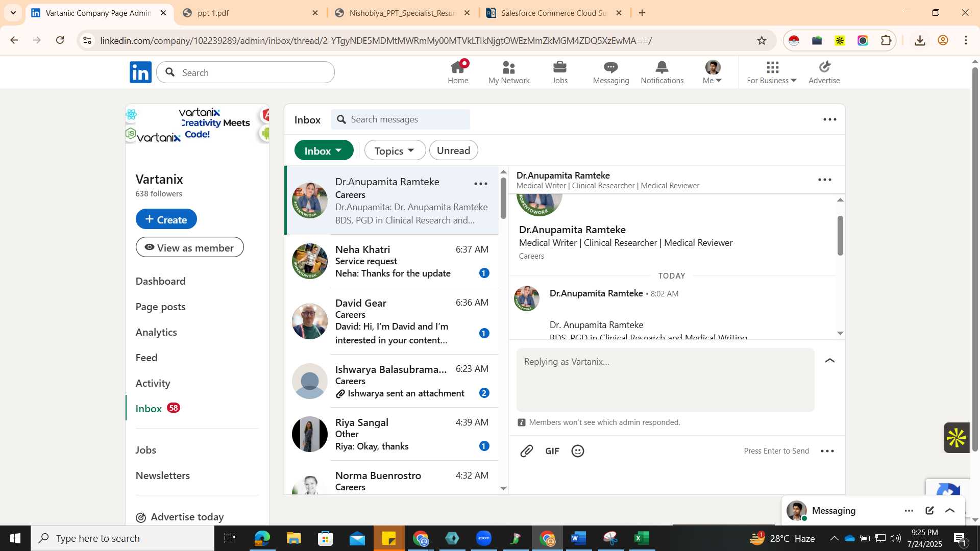Insert a GIF in reply
The height and width of the screenshot is (551, 980).
[x=552, y=451]
